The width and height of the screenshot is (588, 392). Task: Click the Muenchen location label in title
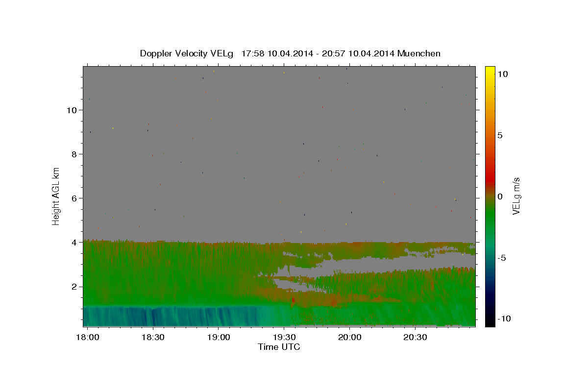[x=419, y=53]
